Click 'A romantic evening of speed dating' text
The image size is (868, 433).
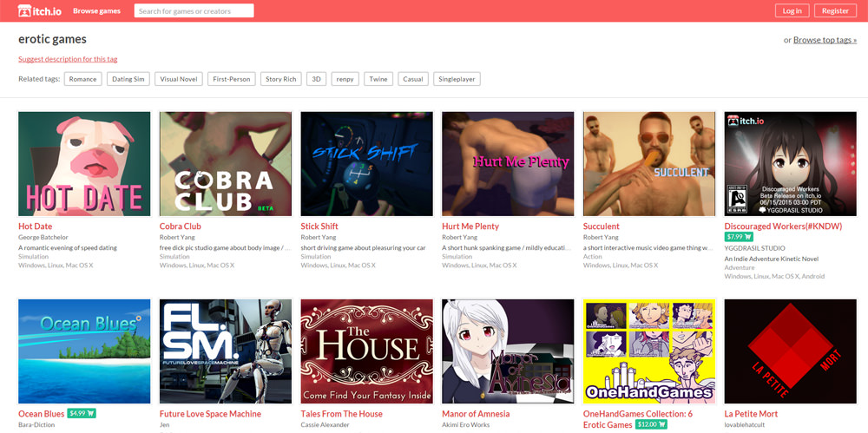pyautogui.click(x=68, y=248)
